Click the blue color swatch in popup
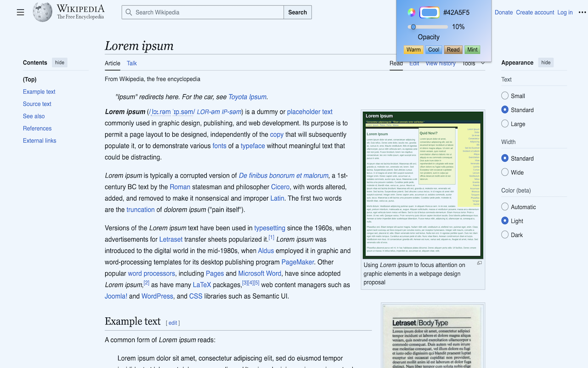Viewport: 588px width, 368px height. click(430, 12)
